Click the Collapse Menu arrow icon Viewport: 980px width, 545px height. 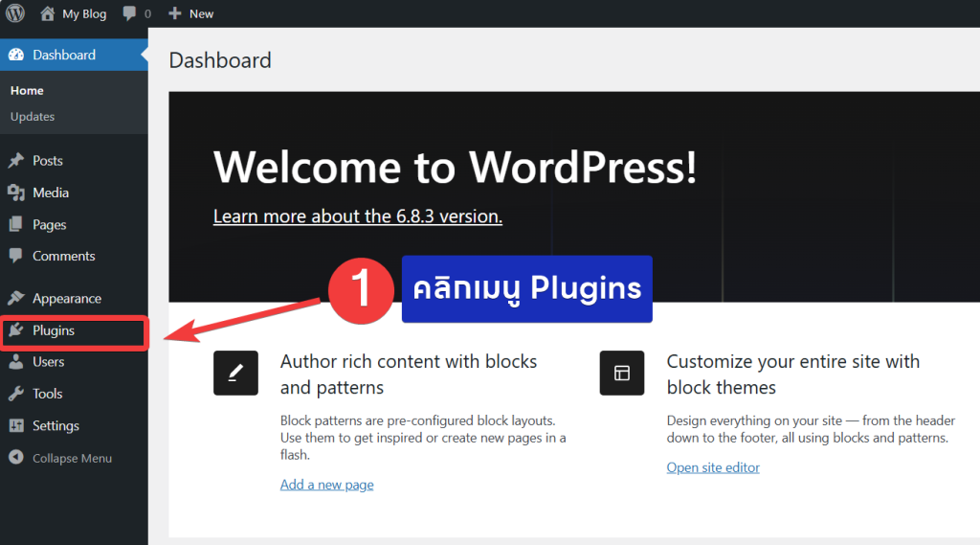(x=16, y=458)
